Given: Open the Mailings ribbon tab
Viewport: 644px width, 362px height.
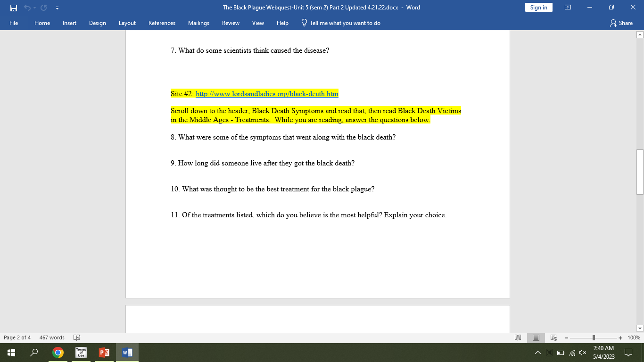Looking at the screenshot, I should (x=198, y=23).
